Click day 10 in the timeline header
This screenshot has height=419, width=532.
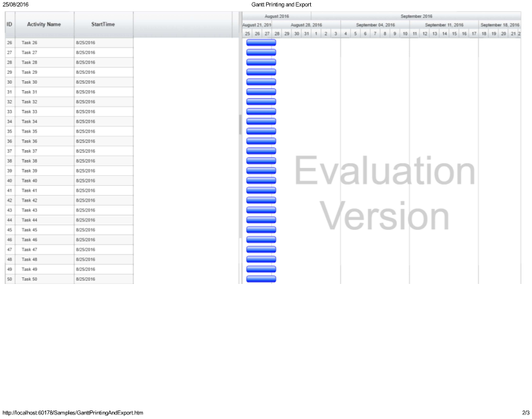(x=405, y=34)
